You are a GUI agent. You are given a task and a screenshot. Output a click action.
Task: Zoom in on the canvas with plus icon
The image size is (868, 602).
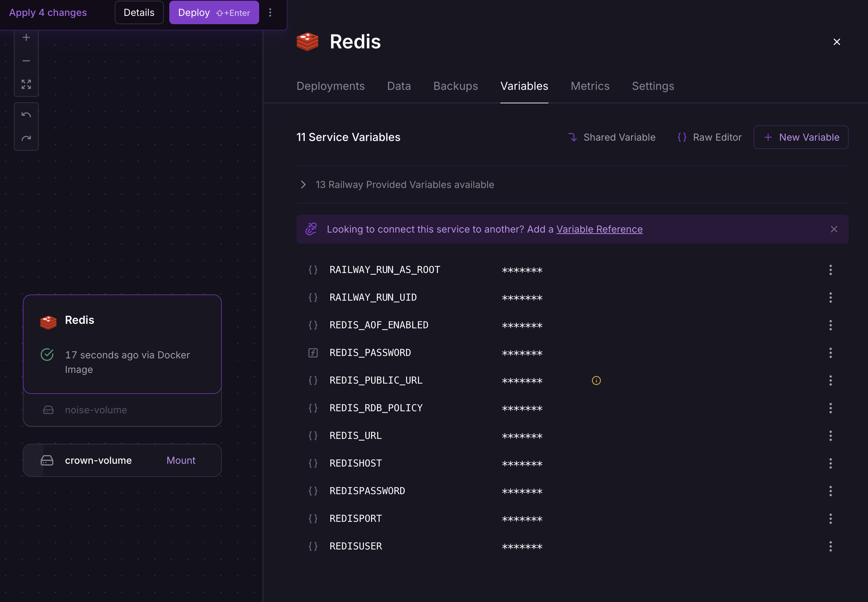pos(26,37)
